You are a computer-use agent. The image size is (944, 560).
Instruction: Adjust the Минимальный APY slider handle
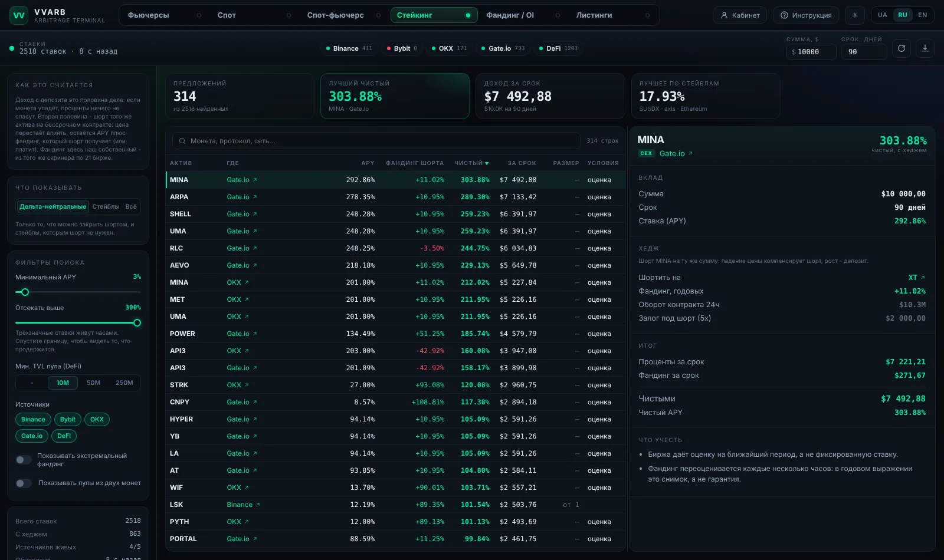tap(25, 292)
